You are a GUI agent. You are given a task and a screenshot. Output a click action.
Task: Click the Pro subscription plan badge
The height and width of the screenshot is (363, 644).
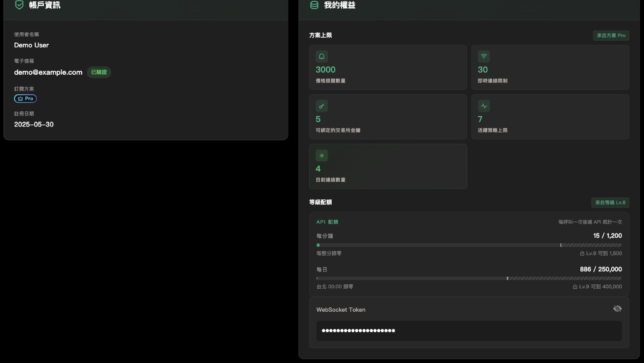coord(25,99)
